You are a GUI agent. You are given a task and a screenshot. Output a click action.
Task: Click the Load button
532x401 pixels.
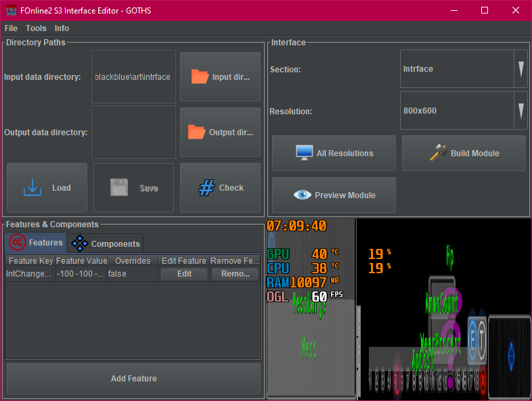click(x=47, y=187)
